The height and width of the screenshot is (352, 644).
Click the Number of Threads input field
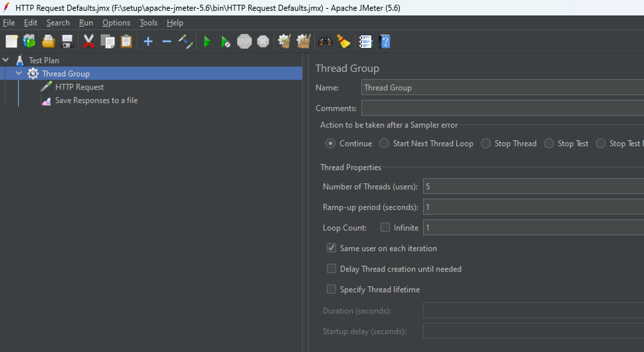coord(531,186)
